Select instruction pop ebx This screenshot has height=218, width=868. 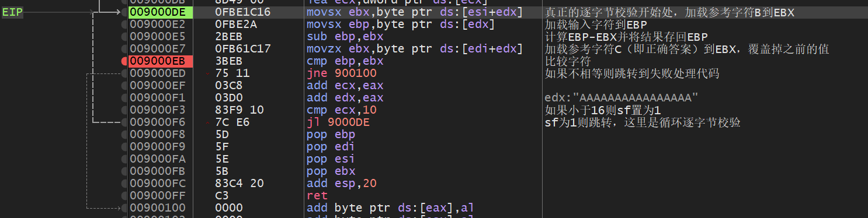[x=331, y=171]
